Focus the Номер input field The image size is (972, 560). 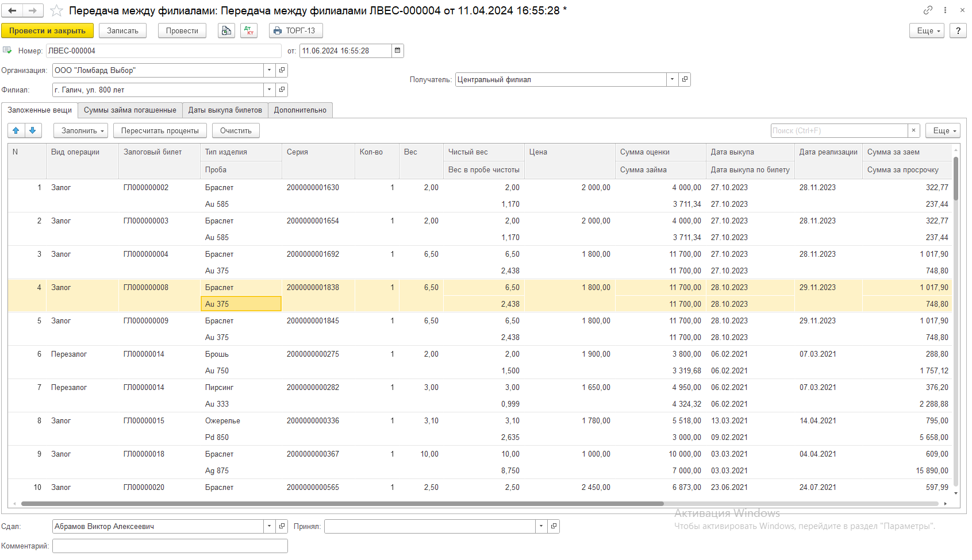(x=164, y=51)
